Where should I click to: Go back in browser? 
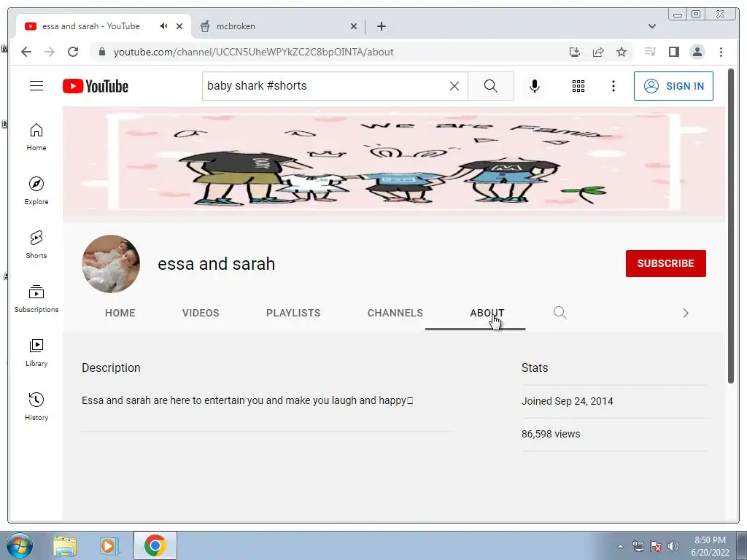26,52
